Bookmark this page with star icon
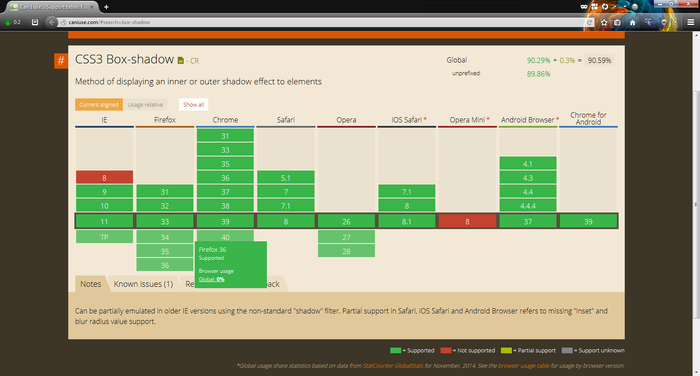Image resolution: width=700 pixels, height=376 pixels. [x=604, y=22]
